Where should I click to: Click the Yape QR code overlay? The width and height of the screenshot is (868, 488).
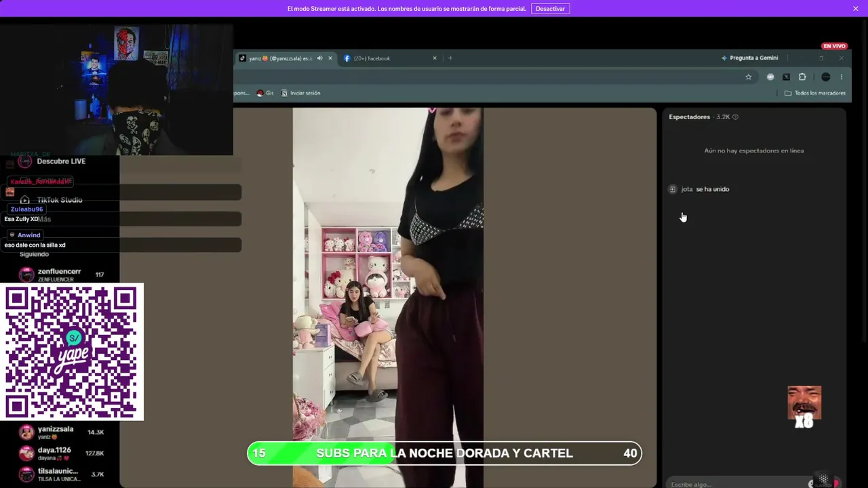click(x=72, y=352)
